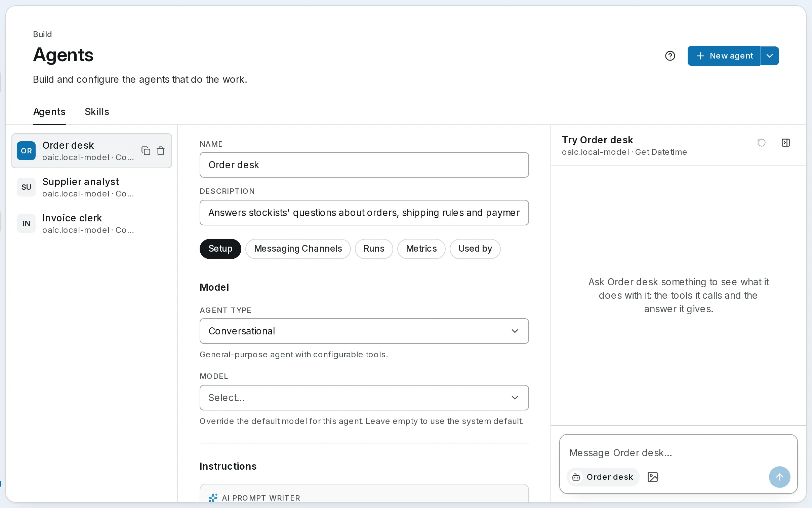This screenshot has width=812, height=508.
Task: Click into the Name input field
Action: [364, 165]
